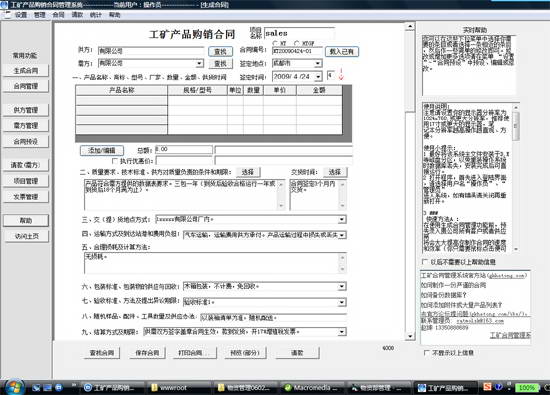The image size is (550, 395).
Task: Expand the 结算方式及期限 dropdown in section nine
Action: pyautogui.click(x=342, y=332)
